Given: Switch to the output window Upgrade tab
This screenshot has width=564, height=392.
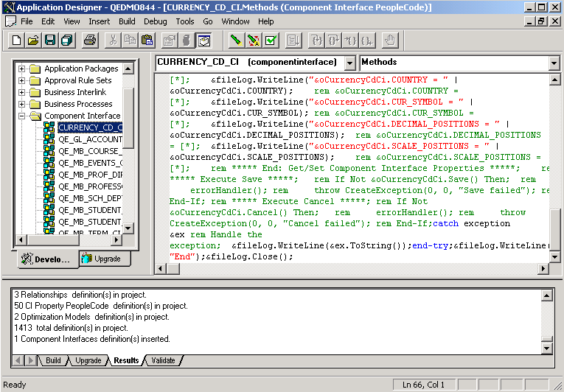Looking at the screenshot, I should tap(88, 360).
